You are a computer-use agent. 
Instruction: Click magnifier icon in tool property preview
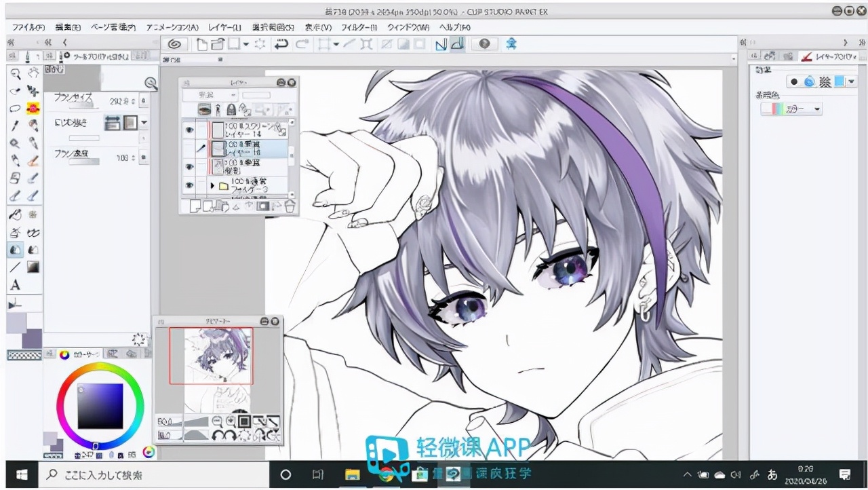tap(151, 84)
